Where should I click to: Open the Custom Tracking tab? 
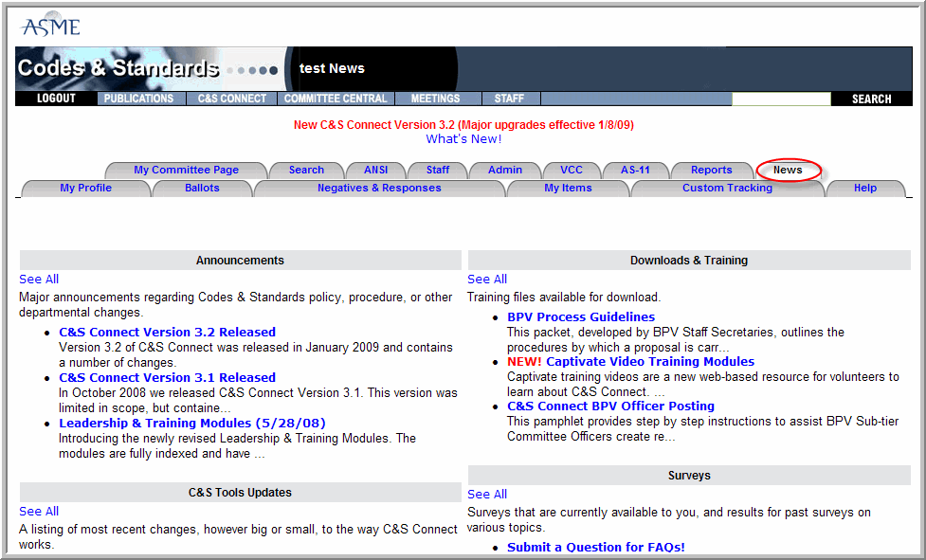(x=727, y=189)
